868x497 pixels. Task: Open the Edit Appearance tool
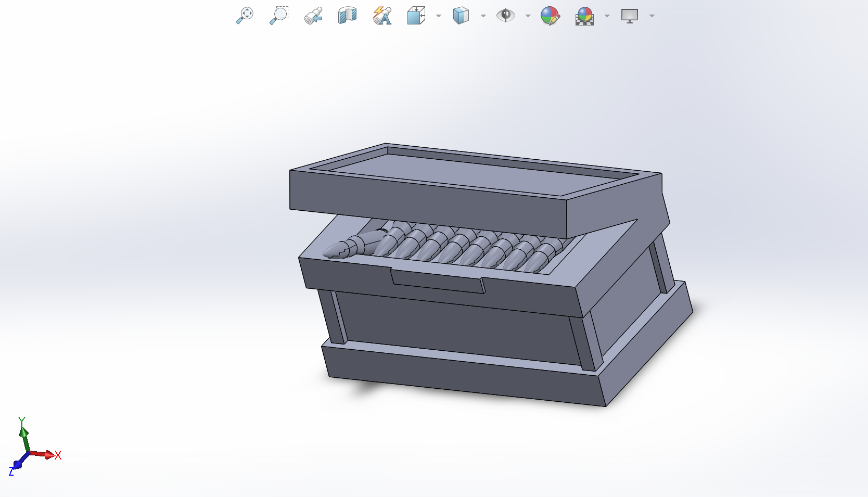point(548,15)
